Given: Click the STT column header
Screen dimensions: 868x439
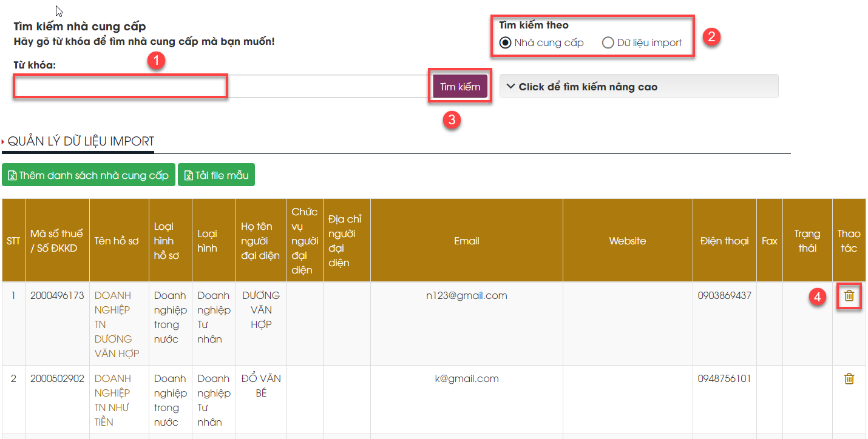Looking at the screenshot, I should [13, 241].
